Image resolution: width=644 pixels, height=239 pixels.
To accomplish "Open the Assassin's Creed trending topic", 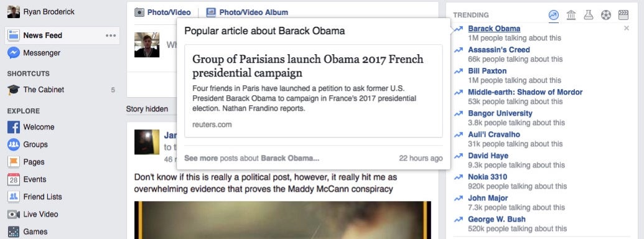I will (x=498, y=50).
